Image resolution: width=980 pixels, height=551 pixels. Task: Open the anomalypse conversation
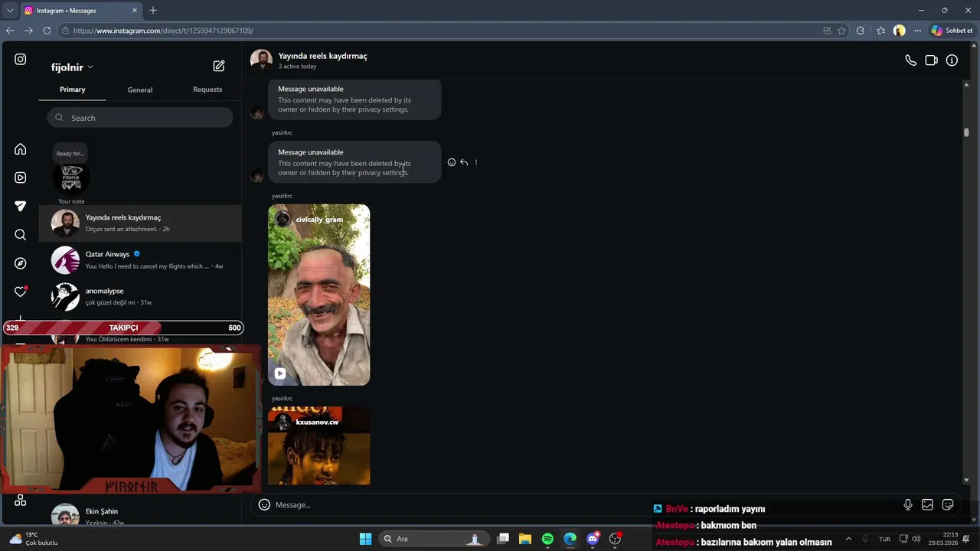(x=140, y=297)
